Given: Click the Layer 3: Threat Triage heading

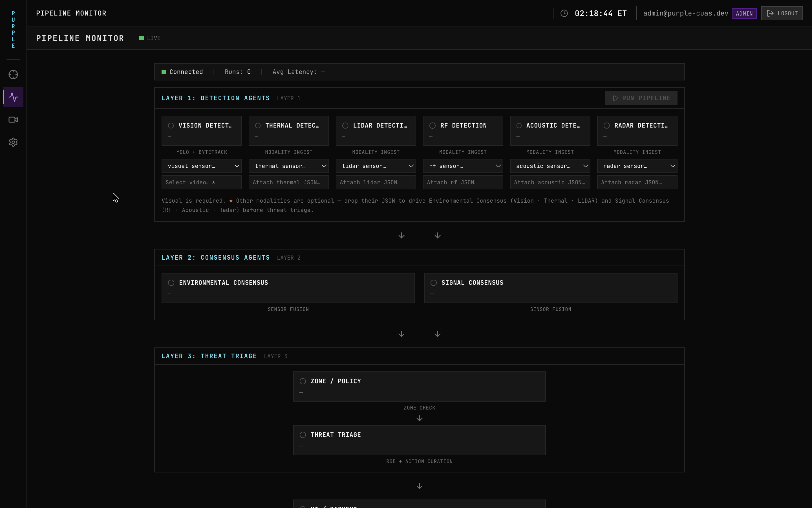Looking at the screenshot, I should click(x=209, y=356).
